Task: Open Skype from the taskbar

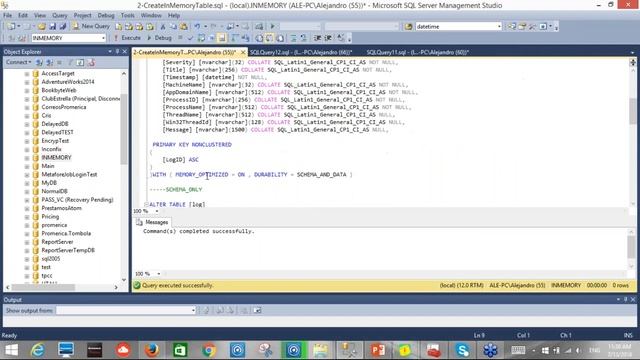Action: coord(462,350)
